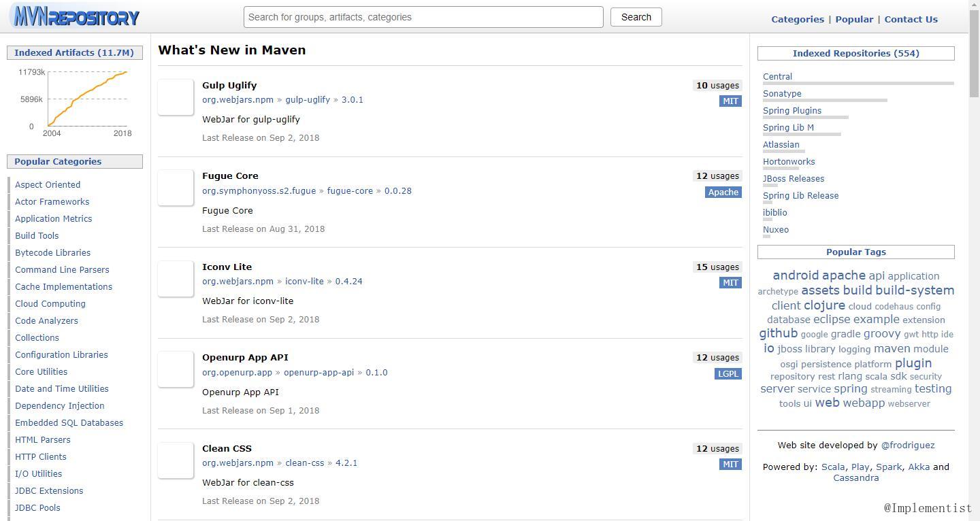Open Iconv Lite title link
Viewport: 980px width, 521px height.
(227, 267)
